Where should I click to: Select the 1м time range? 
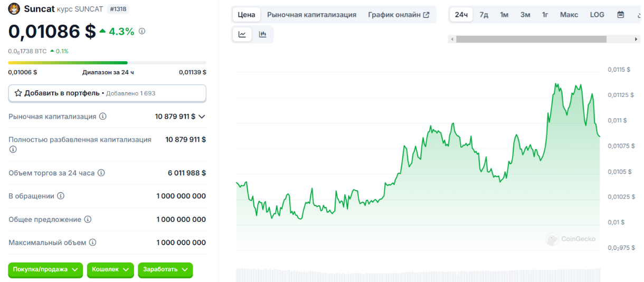504,14
